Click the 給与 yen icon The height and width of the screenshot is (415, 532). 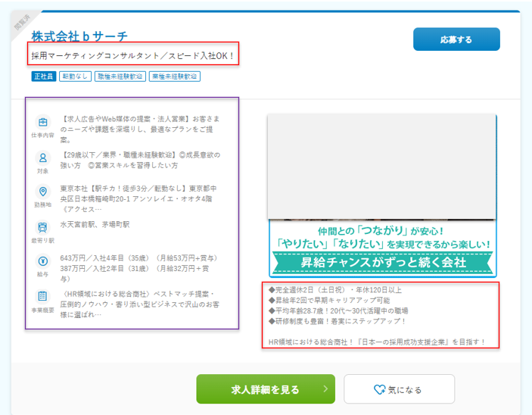[43, 261]
